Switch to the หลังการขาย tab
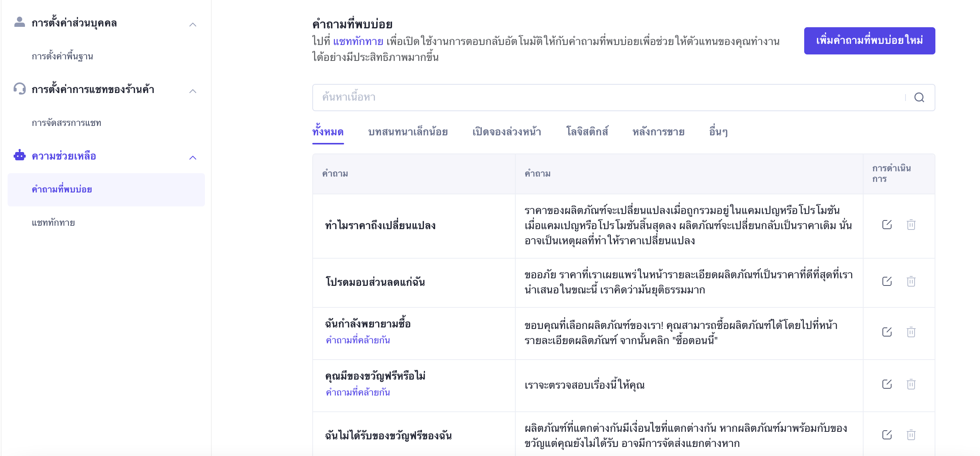 [x=658, y=132]
